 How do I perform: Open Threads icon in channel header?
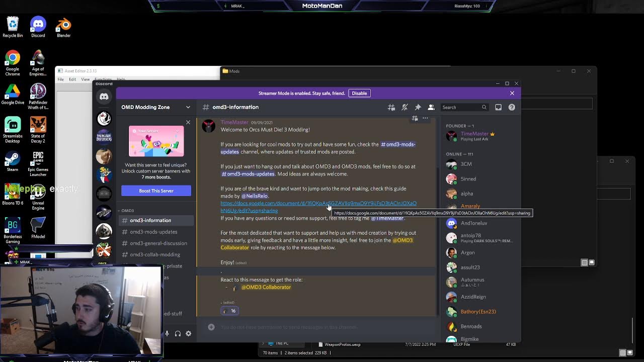391,107
